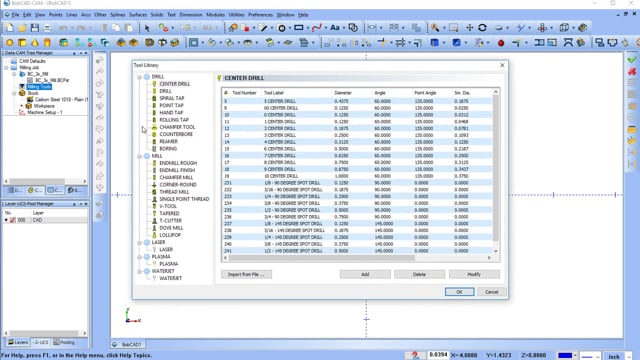Click the red cancel icon on right sidebar

click(x=632, y=71)
